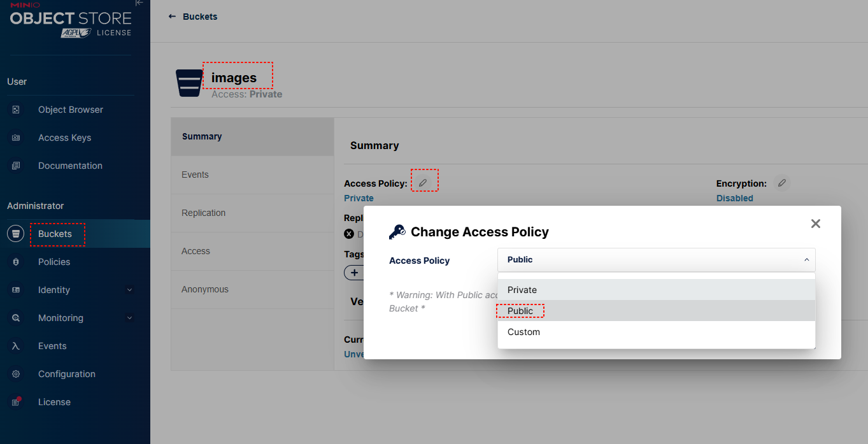Expand the Identity menu chevron
Screen dimensions: 868x444
tap(130, 290)
